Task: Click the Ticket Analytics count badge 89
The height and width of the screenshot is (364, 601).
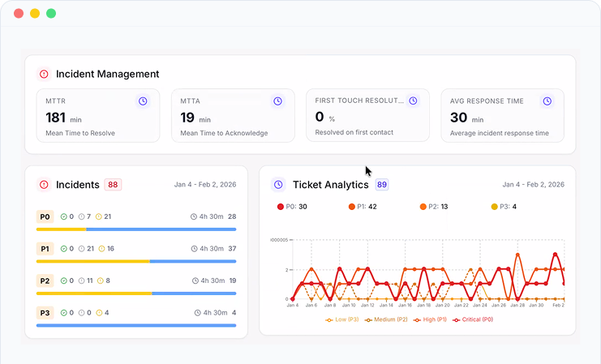Action: (381, 185)
